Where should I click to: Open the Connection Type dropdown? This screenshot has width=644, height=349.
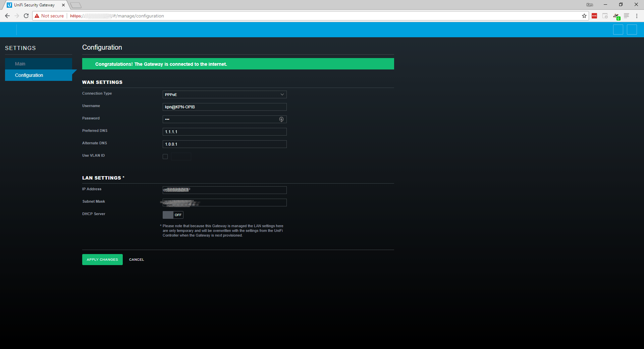(225, 95)
